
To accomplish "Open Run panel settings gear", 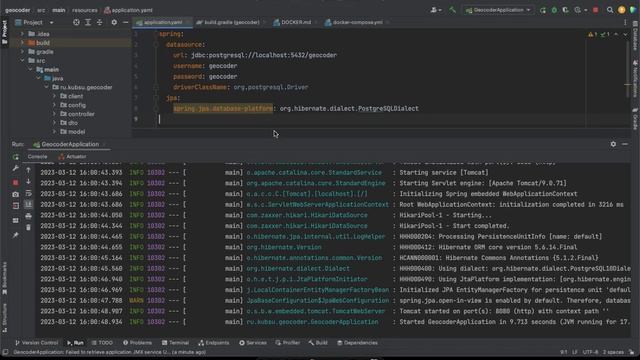I will point(613,144).
